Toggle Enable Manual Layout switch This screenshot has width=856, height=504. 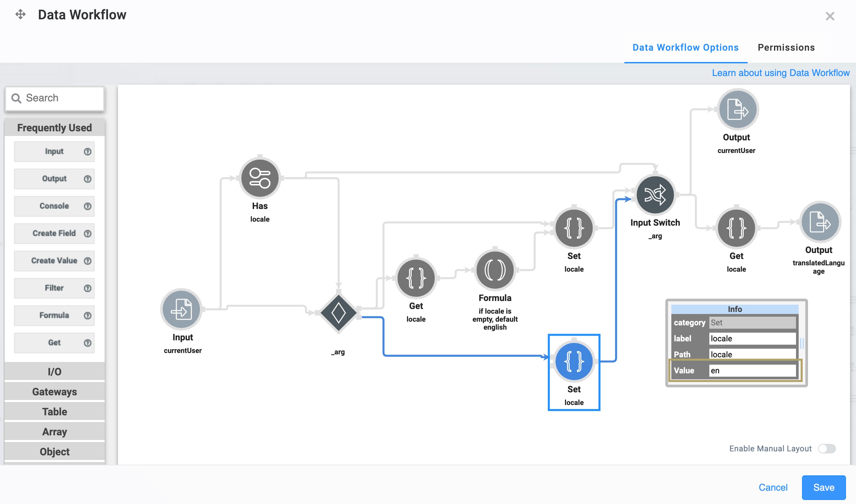pyautogui.click(x=827, y=449)
